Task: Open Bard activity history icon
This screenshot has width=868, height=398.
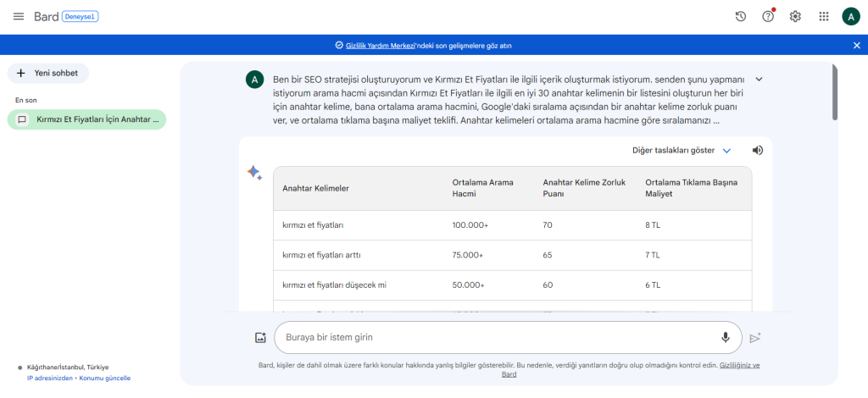Action: [x=741, y=16]
